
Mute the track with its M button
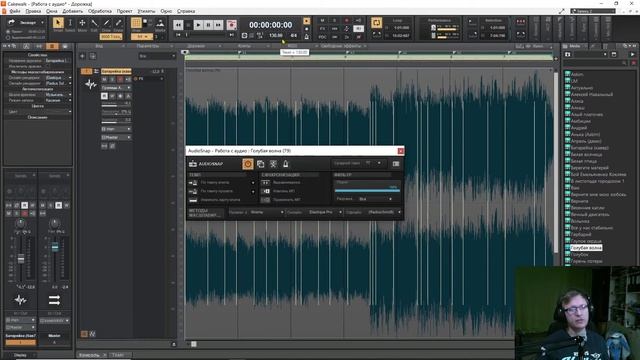click(104, 79)
